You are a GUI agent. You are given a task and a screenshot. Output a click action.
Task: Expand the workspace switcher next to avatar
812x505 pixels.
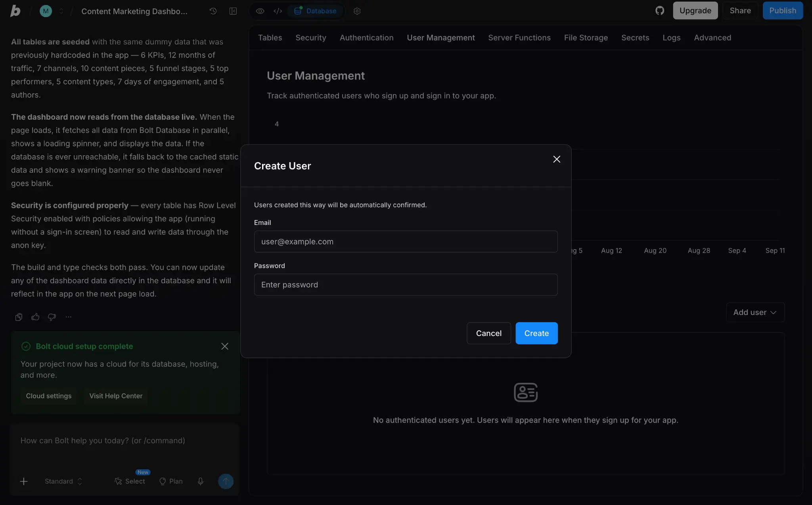coord(61,11)
